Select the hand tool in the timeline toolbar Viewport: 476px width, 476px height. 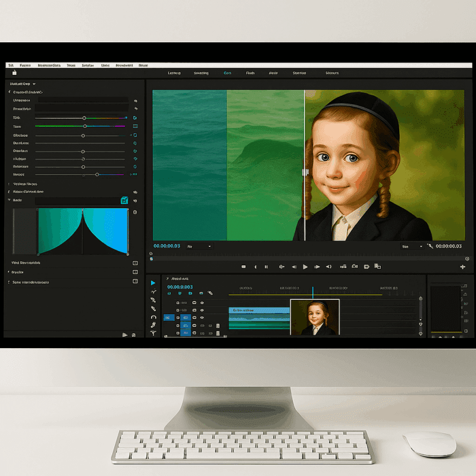pos(153,325)
